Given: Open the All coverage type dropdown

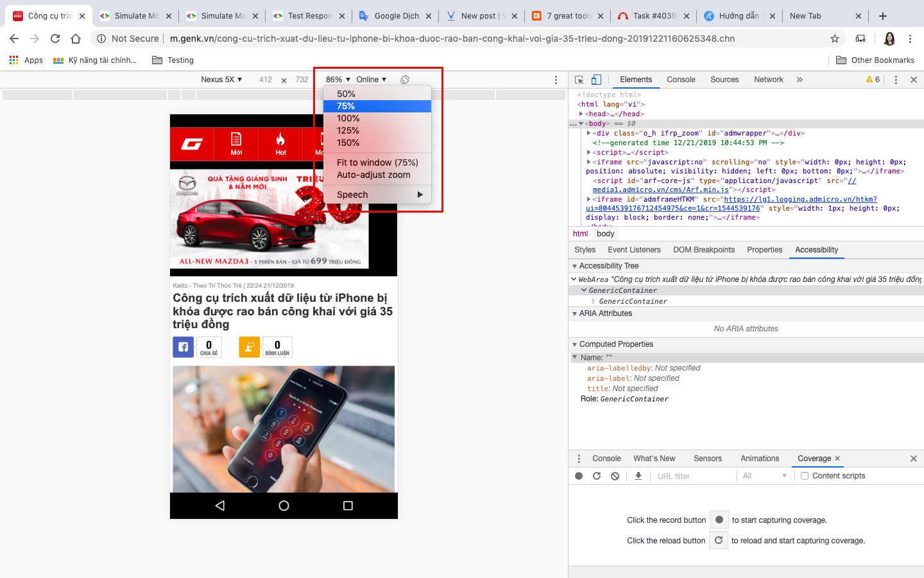Looking at the screenshot, I should click(764, 476).
